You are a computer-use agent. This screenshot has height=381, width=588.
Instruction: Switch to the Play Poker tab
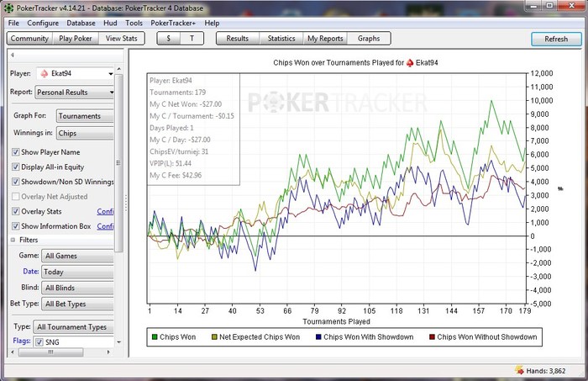[76, 39]
